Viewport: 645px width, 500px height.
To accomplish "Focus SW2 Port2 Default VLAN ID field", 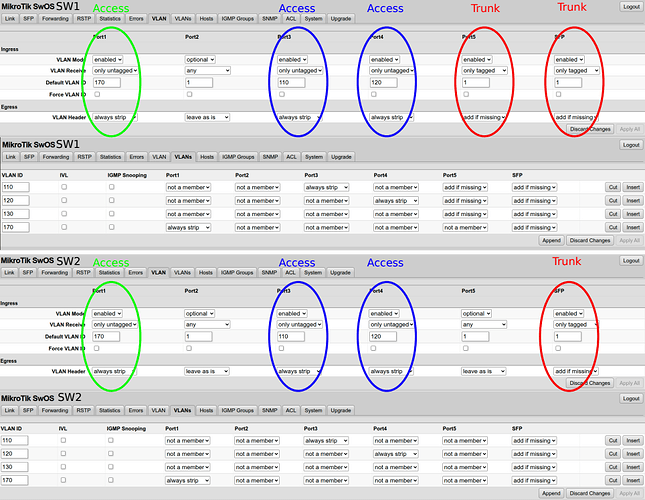I will (x=198, y=337).
